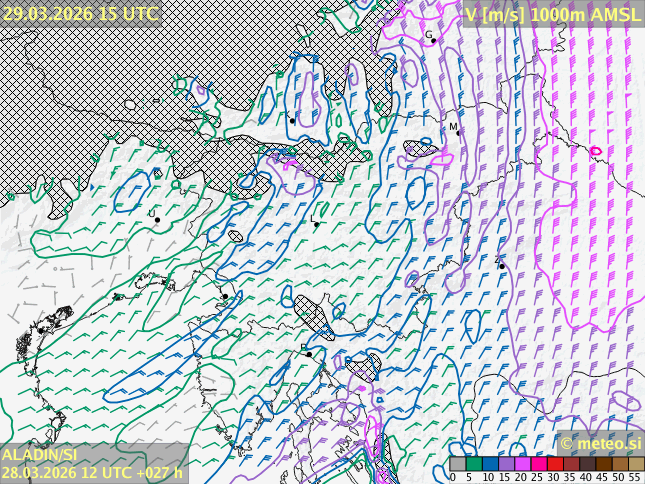
Task: Pick the blue 10 m/s legend swatch
Action: coord(490,464)
